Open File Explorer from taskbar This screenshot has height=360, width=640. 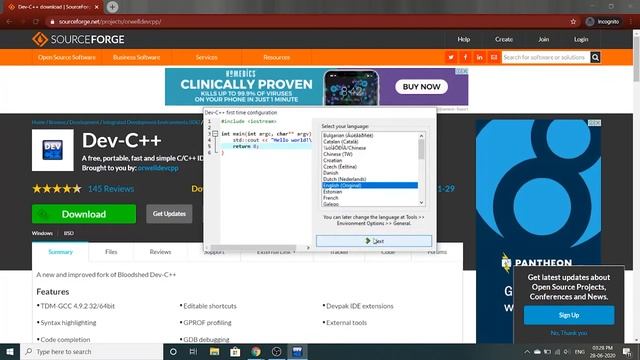click(214, 351)
